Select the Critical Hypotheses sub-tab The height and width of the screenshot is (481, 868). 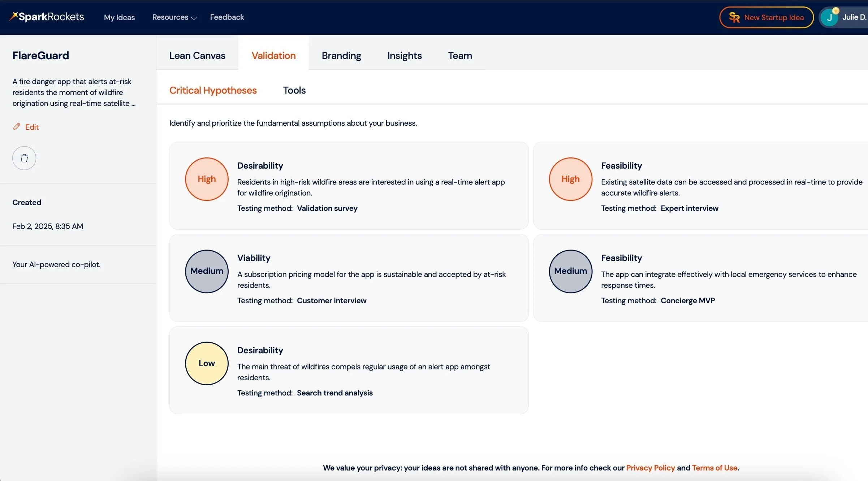pos(213,90)
